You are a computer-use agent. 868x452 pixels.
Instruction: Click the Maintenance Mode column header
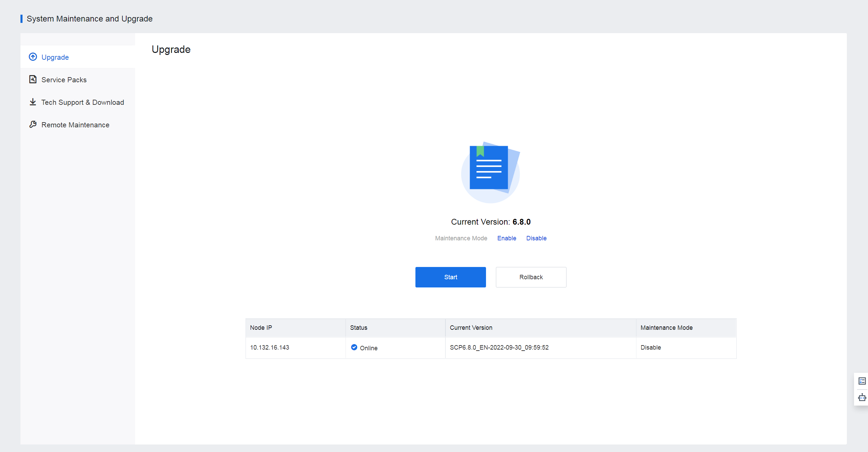point(666,328)
